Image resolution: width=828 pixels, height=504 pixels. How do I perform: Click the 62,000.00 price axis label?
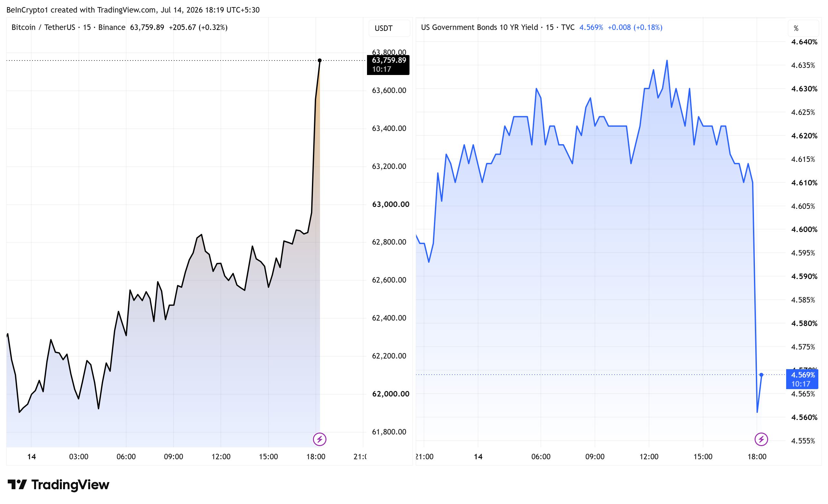point(391,394)
